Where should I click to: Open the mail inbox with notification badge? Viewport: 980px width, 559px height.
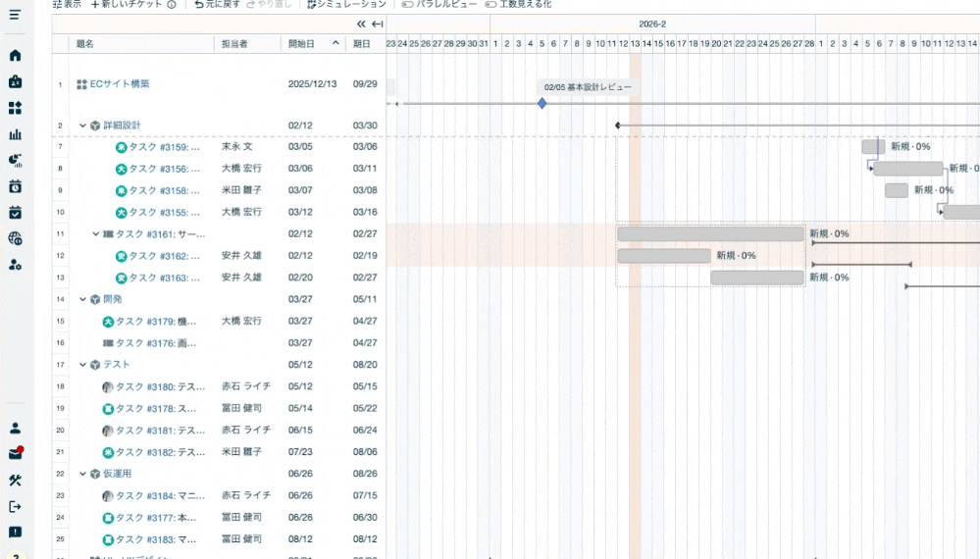click(x=15, y=454)
